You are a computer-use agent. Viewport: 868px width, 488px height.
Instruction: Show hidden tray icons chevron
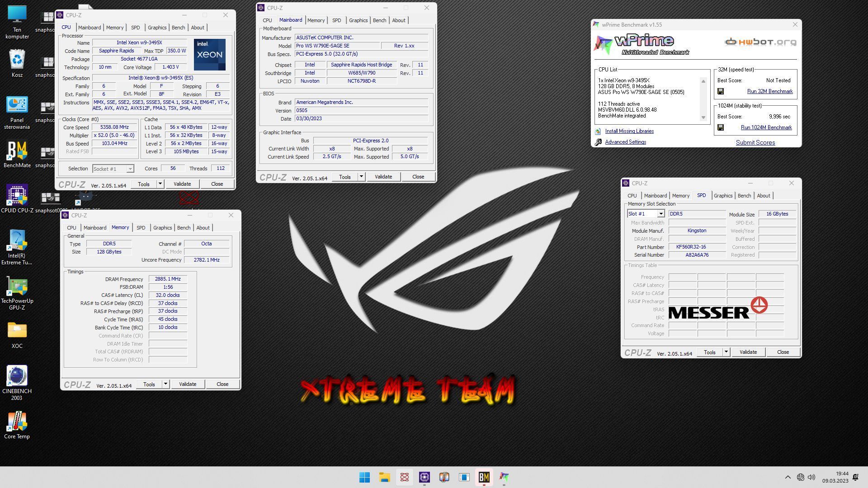pyautogui.click(x=788, y=477)
